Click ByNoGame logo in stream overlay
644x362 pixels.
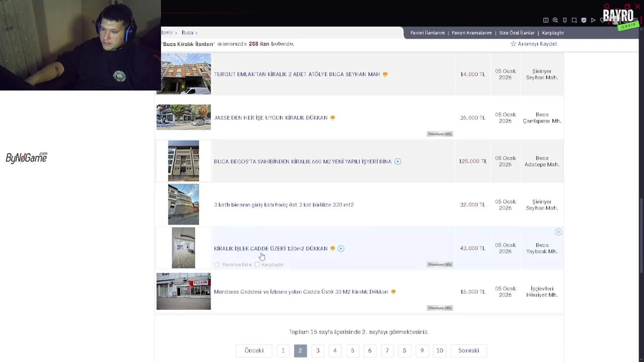click(26, 157)
